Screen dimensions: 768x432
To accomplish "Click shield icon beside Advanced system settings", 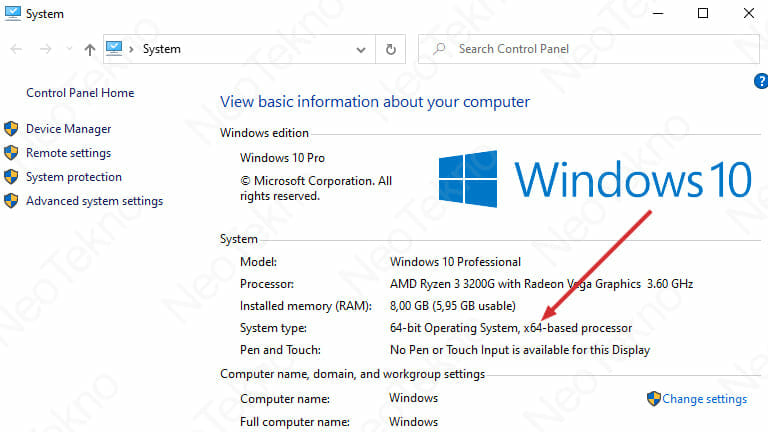I will [x=11, y=201].
